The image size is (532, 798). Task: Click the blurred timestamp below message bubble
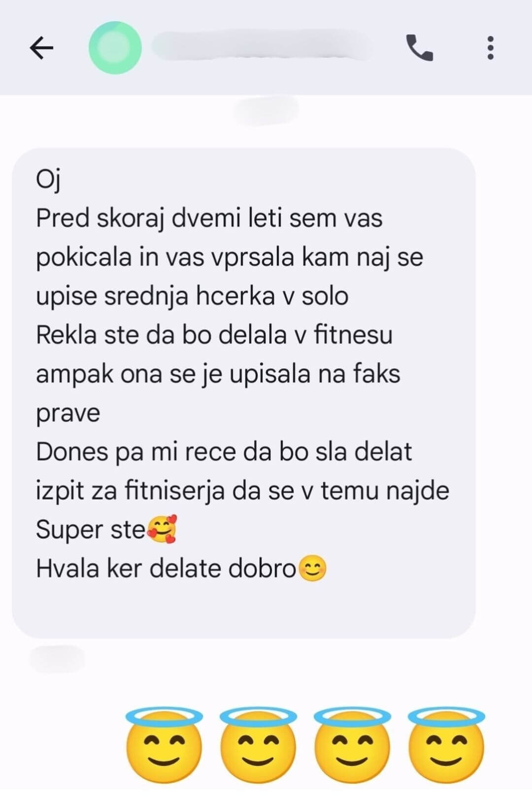[57, 659]
